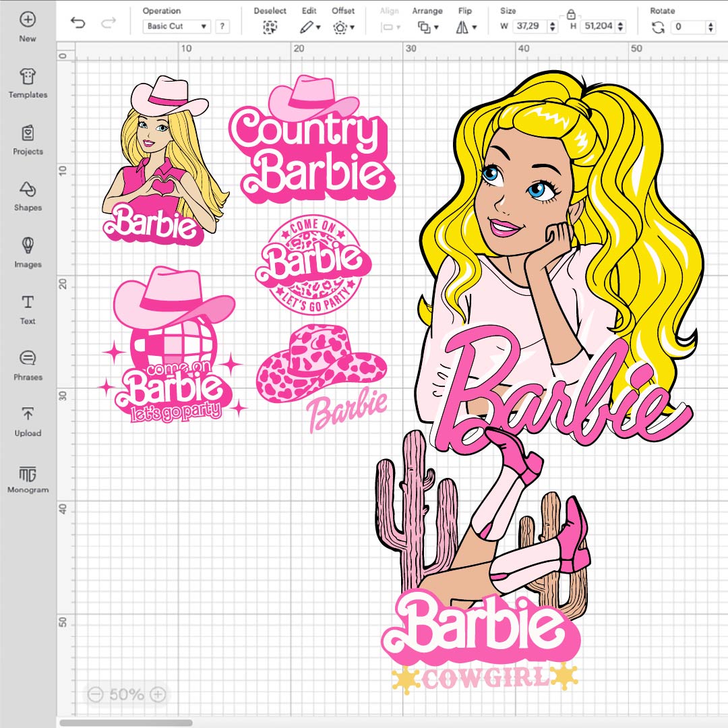Screen dimensions: 728x728
Task: Click the height stepper arrows
Action: pos(621,26)
